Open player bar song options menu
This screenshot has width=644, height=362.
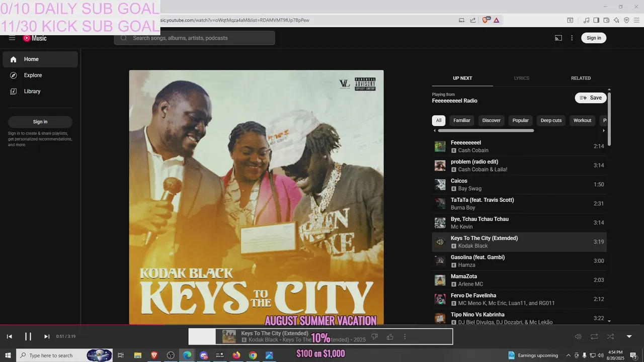pyautogui.click(x=405, y=336)
